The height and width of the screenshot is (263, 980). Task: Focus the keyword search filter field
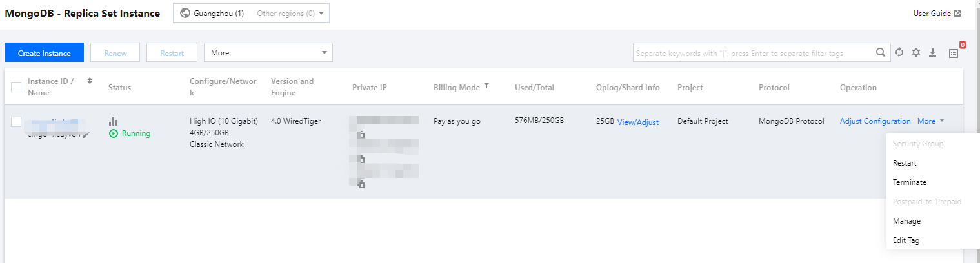754,53
